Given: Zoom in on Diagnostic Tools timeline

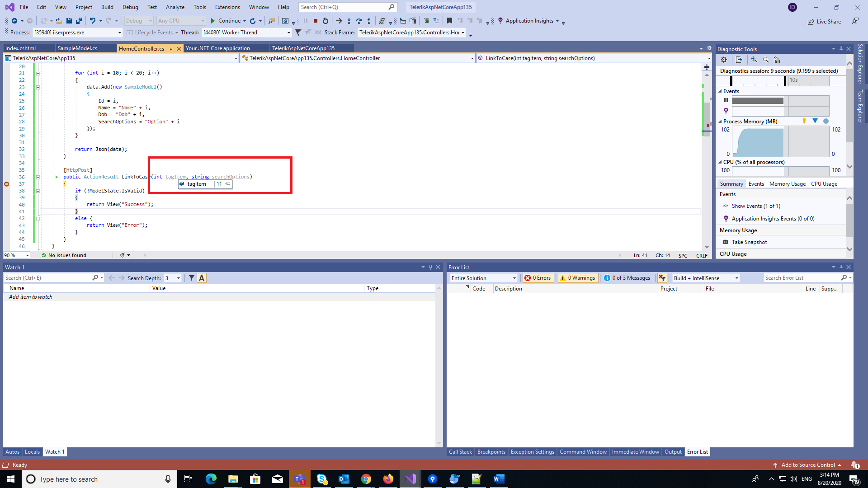Looking at the screenshot, I should [x=754, y=60].
